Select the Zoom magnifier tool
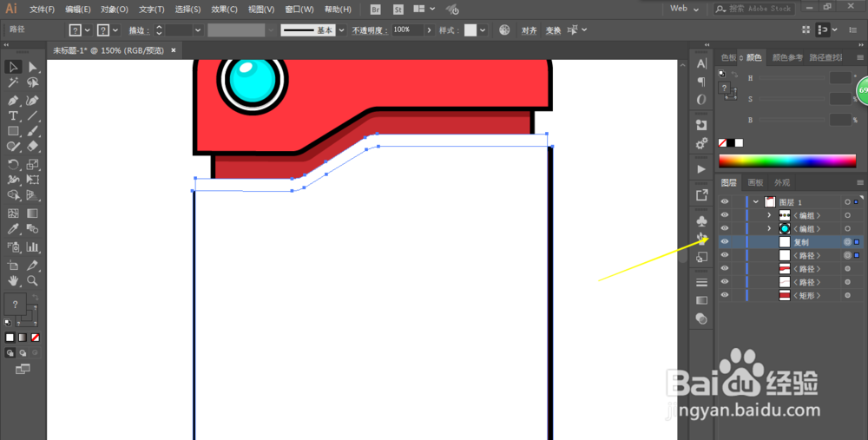 [x=33, y=280]
